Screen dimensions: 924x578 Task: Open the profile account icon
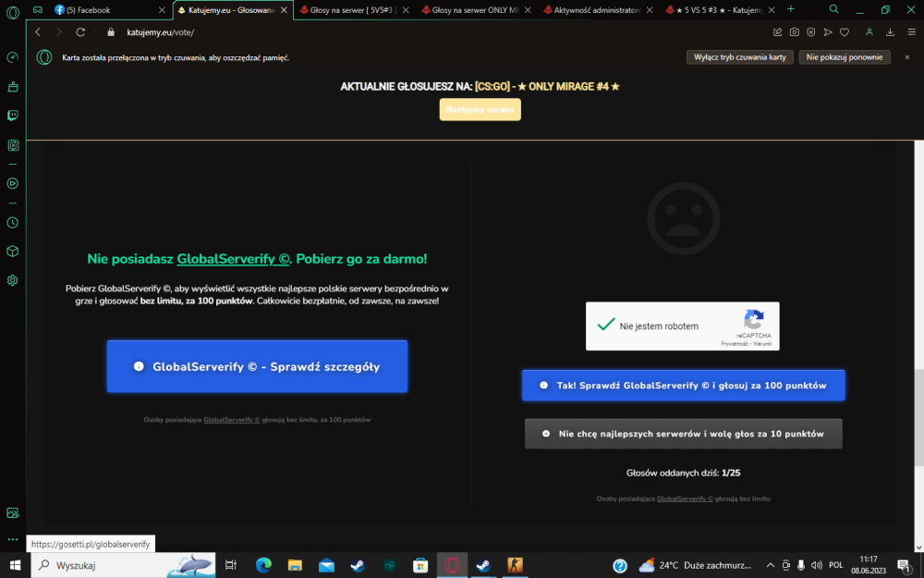[x=869, y=31]
